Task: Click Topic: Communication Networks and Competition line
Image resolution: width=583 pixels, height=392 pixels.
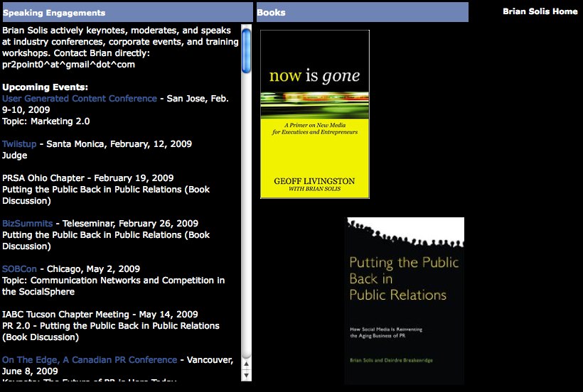Action: [x=114, y=285]
